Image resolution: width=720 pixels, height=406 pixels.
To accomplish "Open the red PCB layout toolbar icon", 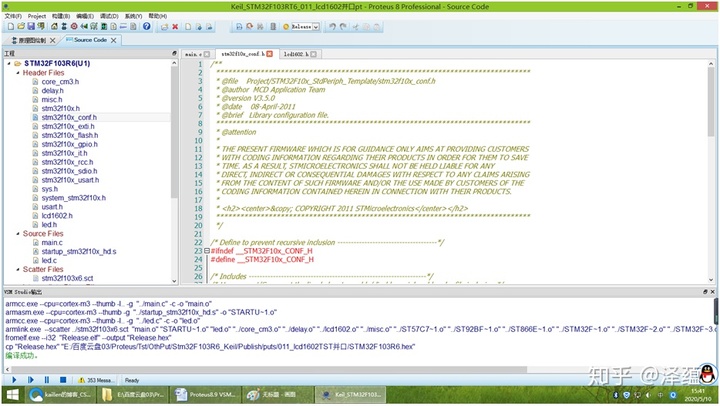I will [73, 27].
